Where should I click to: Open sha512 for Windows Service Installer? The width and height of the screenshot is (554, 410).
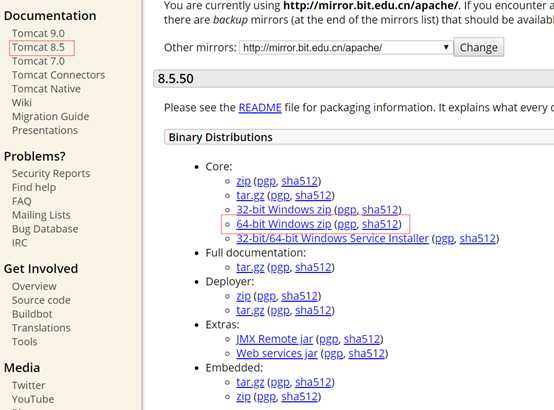point(478,239)
